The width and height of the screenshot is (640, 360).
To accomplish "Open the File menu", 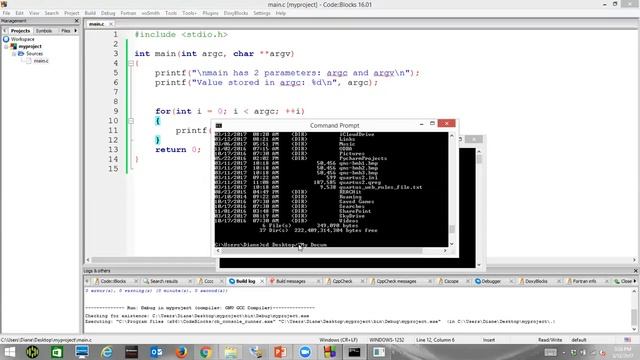I will click(x=6, y=13).
